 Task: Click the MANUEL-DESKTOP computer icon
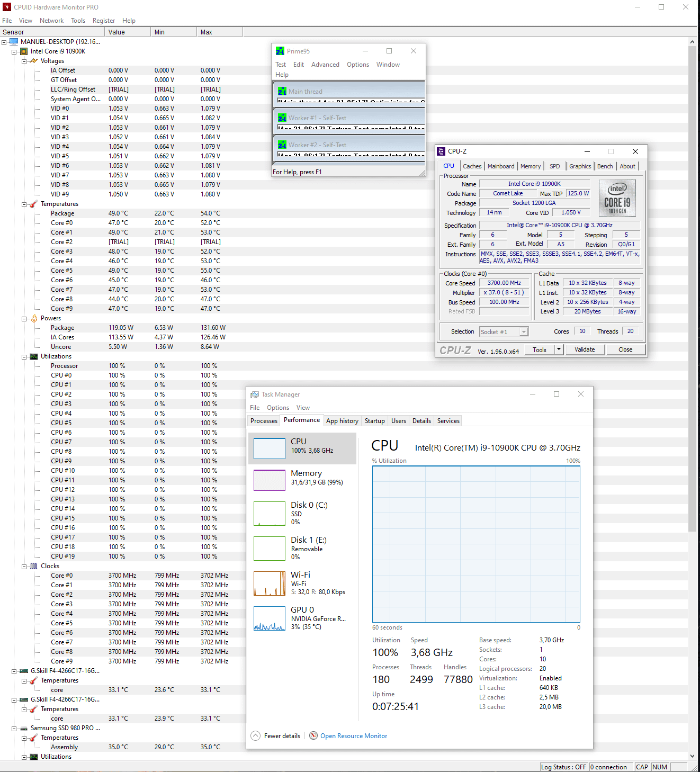(14, 41)
